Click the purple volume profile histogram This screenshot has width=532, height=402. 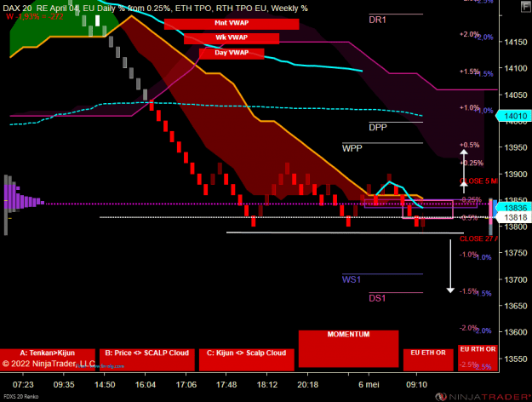point(22,198)
